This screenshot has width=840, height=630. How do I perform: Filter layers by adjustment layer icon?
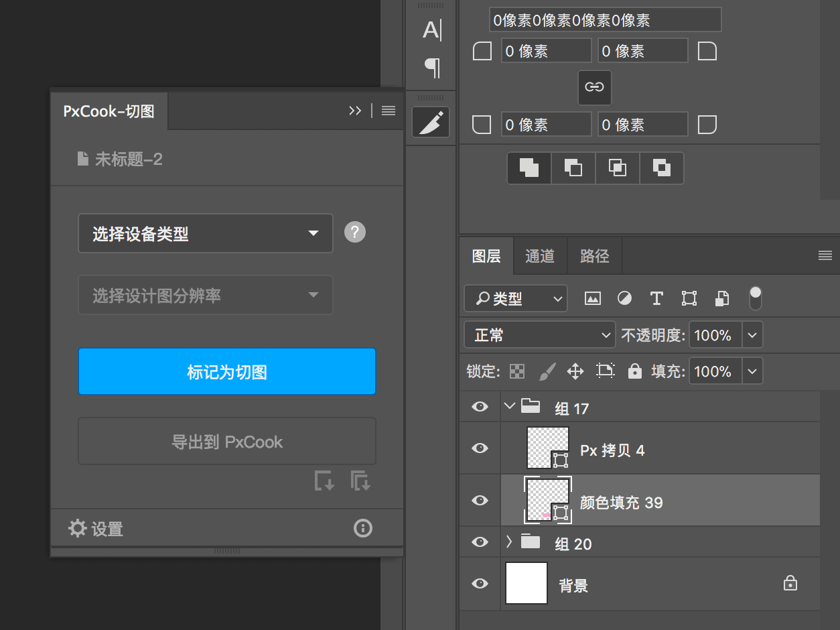coord(624,299)
